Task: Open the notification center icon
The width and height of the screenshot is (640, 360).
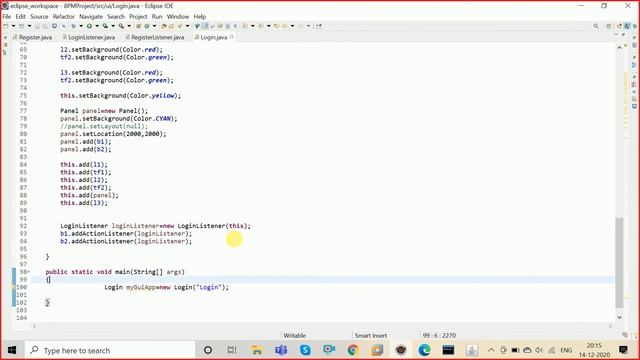Action: click(x=623, y=350)
